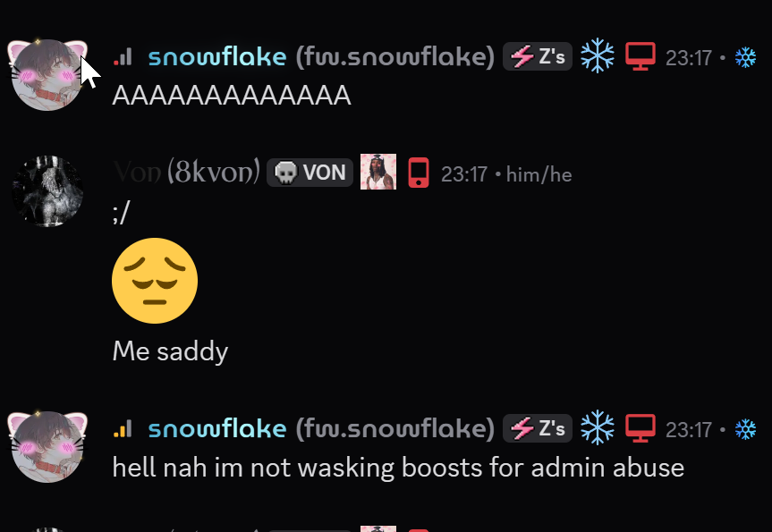This screenshot has height=532, width=772.
Task: Click the small blue snowflake after the top timestamp
Action: coord(745,57)
